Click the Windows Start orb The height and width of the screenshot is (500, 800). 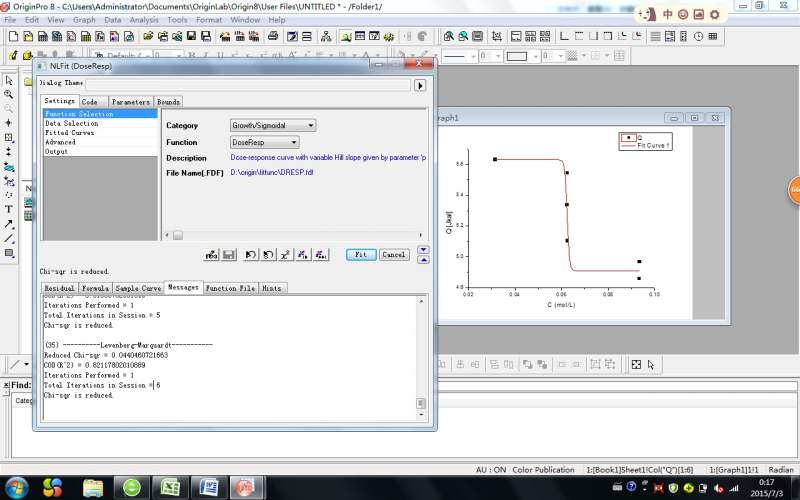click(17, 487)
